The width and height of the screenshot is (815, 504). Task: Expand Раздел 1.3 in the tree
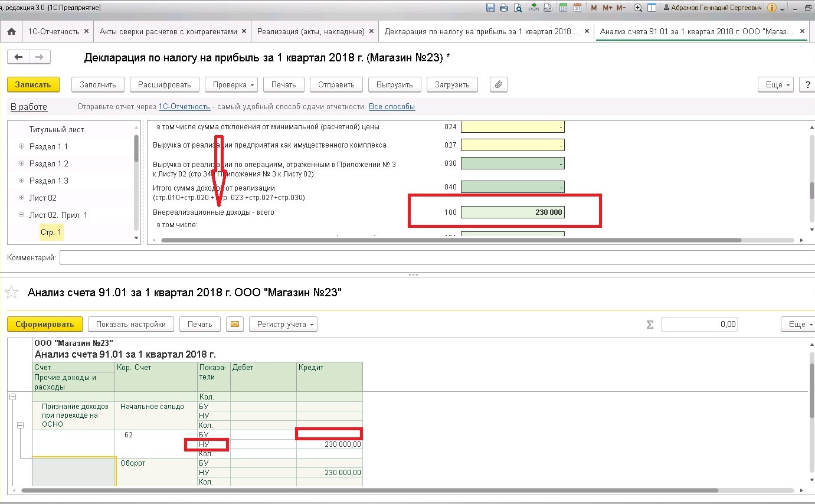[22, 181]
